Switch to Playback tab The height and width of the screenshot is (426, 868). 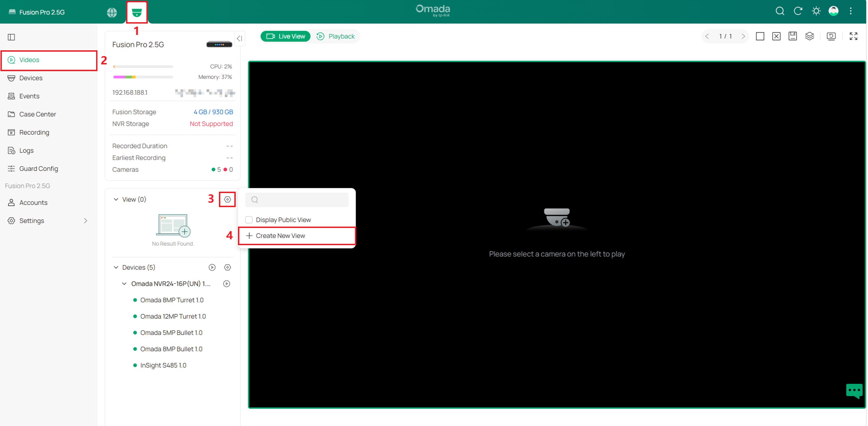(x=336, y=36)
